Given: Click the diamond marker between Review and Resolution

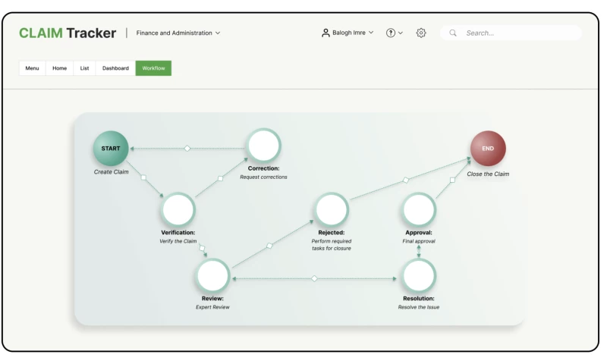Looking at the screenshot, I should (x=314, y=278).
